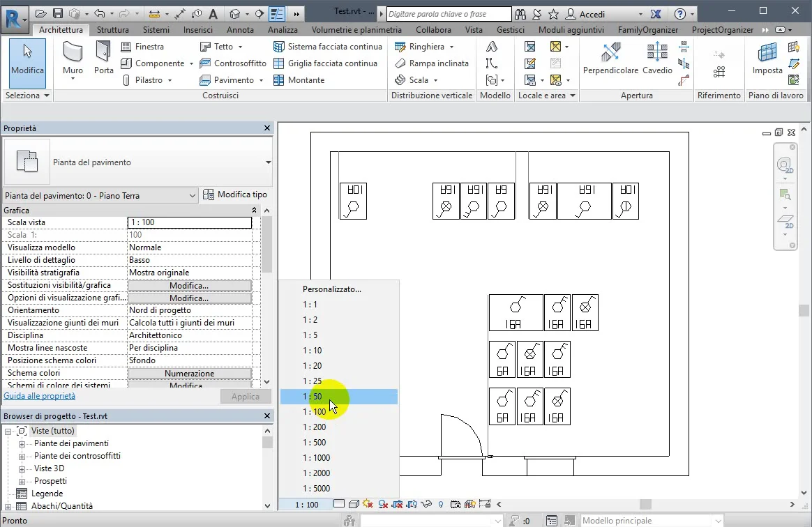The width and height of the screenshot is (812, 527).
Task: Select the 1 : 200 scale option
Action: 338,427
